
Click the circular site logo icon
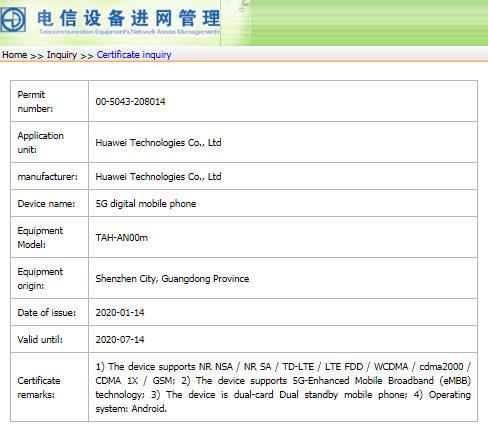[x=13, y=19]
